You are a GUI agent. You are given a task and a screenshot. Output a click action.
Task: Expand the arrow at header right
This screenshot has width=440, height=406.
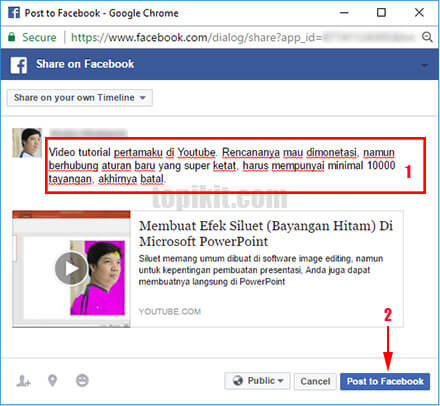point(424,66)
